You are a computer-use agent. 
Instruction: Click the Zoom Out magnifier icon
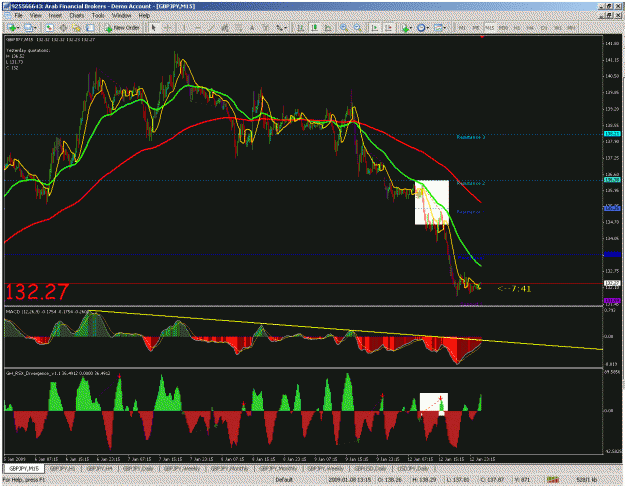358,28
